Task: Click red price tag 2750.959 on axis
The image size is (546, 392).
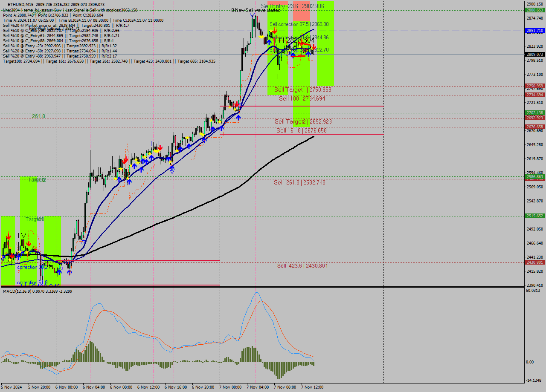Action: point(534,86)
